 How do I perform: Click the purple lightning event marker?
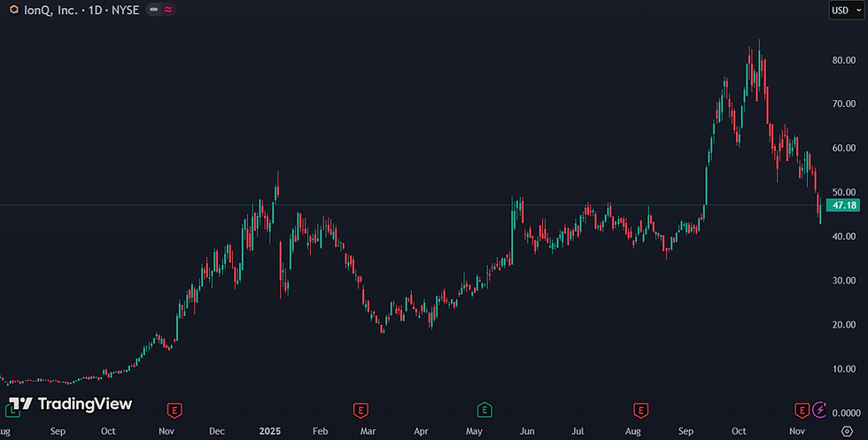820,410
